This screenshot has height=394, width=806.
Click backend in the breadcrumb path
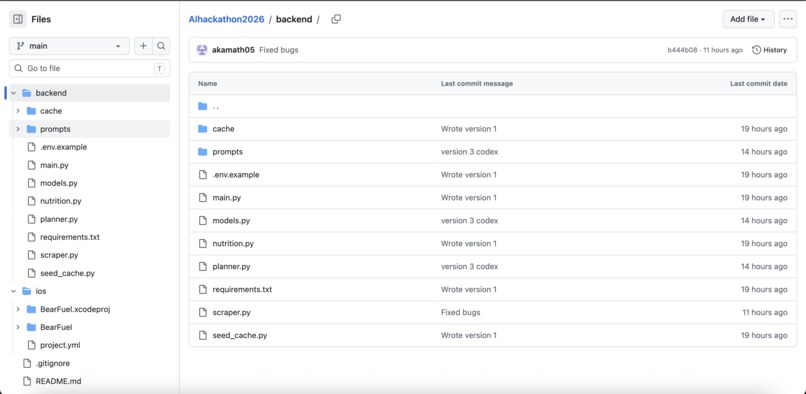coord(294,20)
